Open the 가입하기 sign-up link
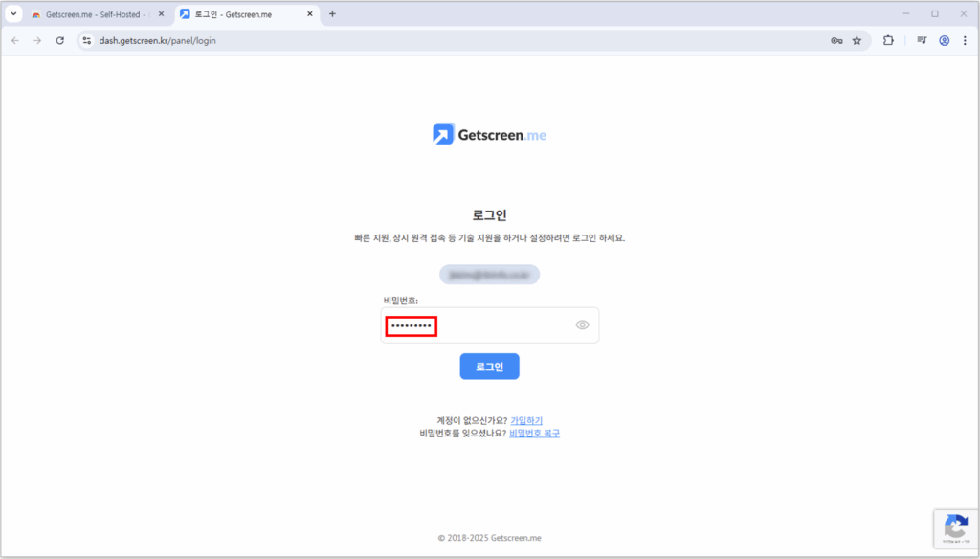The image size is (980, 559). click(x=526, y=421)
